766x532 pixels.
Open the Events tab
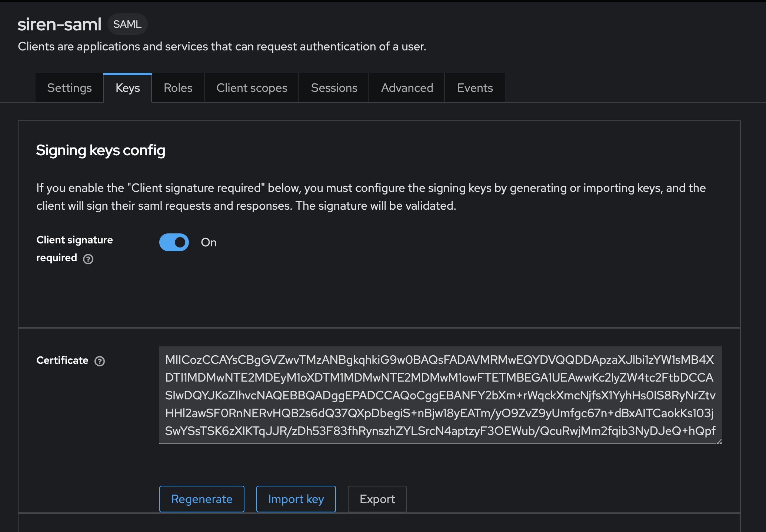pos(475,88)
